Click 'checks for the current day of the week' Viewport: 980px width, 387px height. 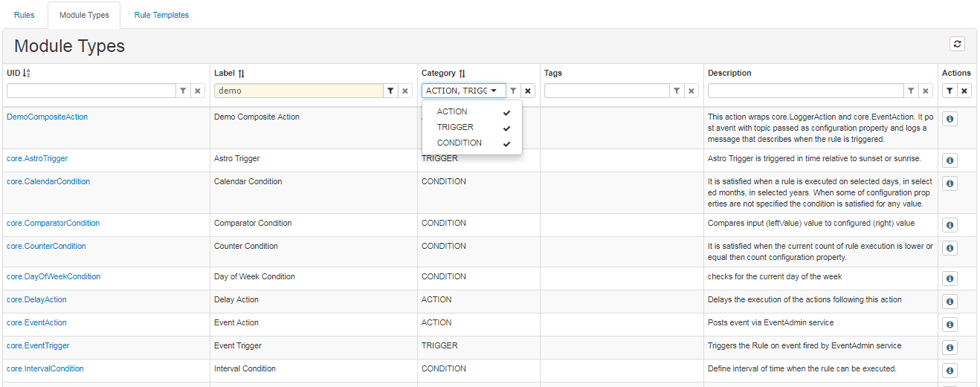click(x=775, y=276)
